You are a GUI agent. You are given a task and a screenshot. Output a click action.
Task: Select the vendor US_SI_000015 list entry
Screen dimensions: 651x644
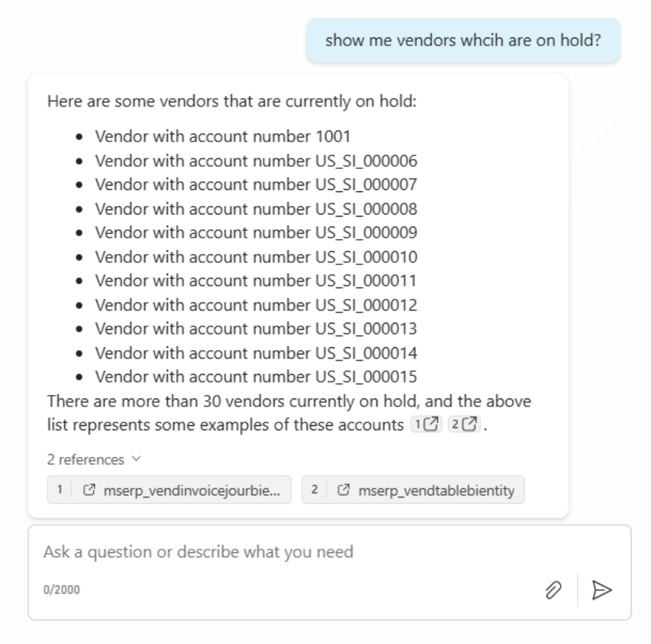click(x=256, y=377)
